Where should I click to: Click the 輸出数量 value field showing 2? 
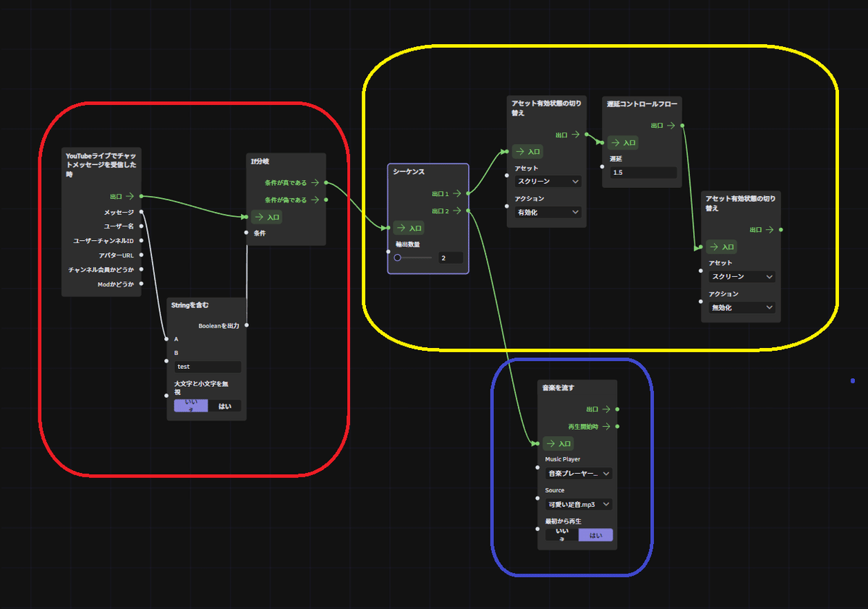coord(451,257)
